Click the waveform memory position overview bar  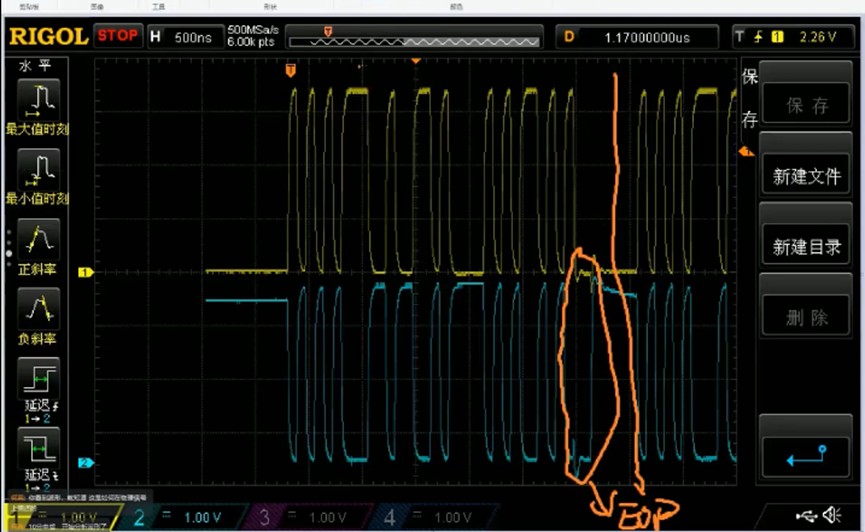click(415, 38)
